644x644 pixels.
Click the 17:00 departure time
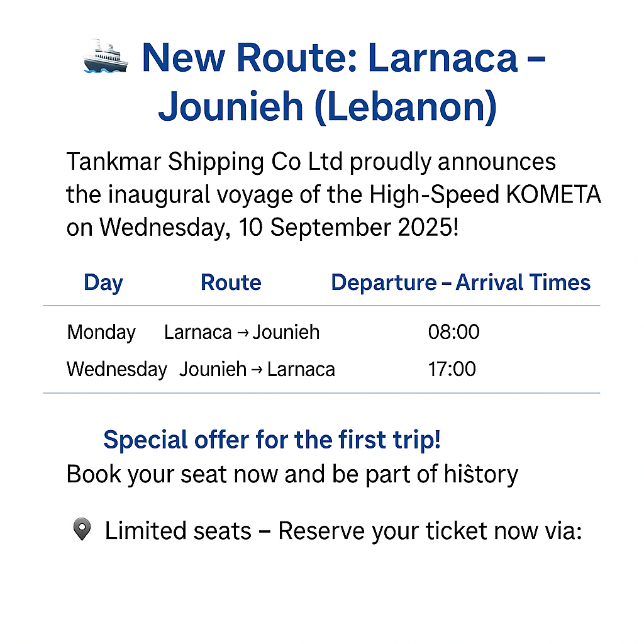pos(452,369)
